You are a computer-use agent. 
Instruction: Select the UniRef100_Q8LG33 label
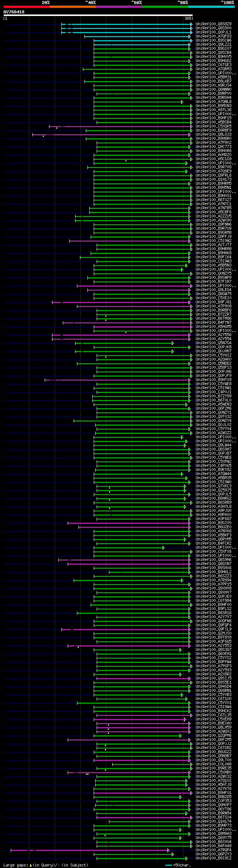(213, 134)
